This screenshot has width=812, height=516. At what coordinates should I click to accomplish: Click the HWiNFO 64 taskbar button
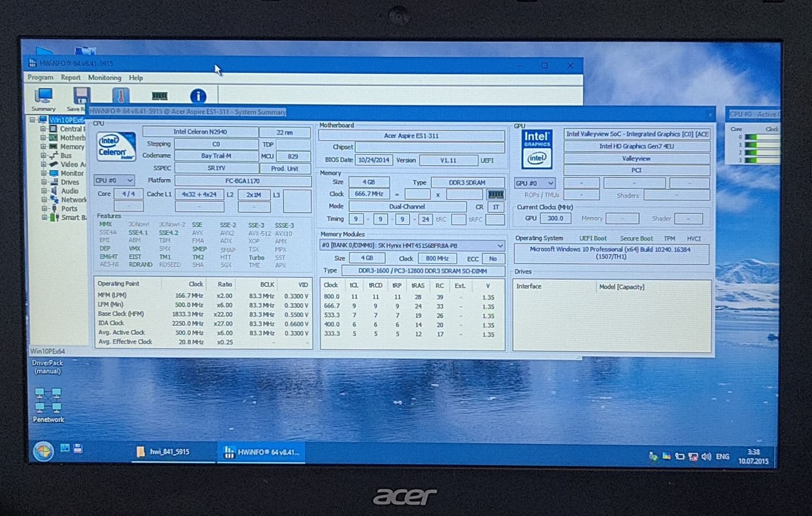[262, 452]
